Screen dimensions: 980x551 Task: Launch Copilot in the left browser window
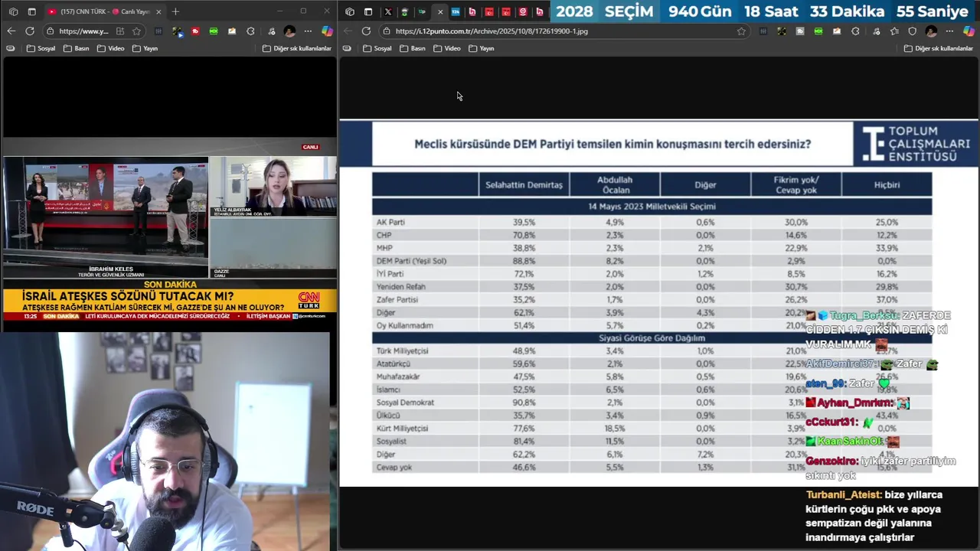(327, 31)
